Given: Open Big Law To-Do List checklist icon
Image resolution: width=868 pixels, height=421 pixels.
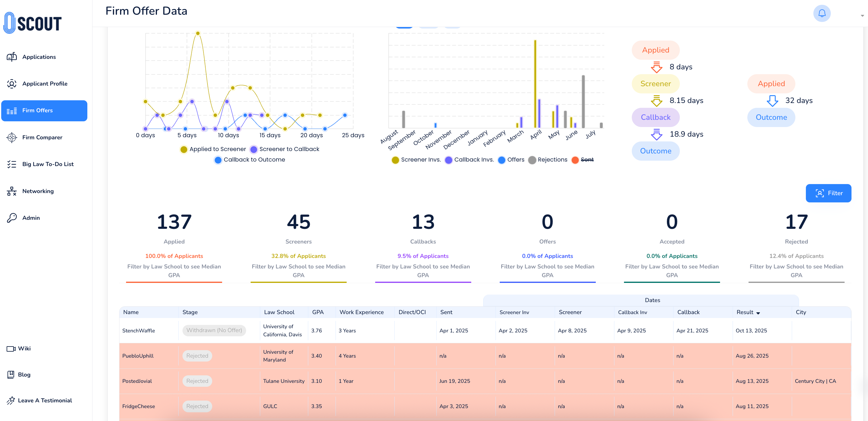Looking at the screenshot, I should tap(12, 164).
